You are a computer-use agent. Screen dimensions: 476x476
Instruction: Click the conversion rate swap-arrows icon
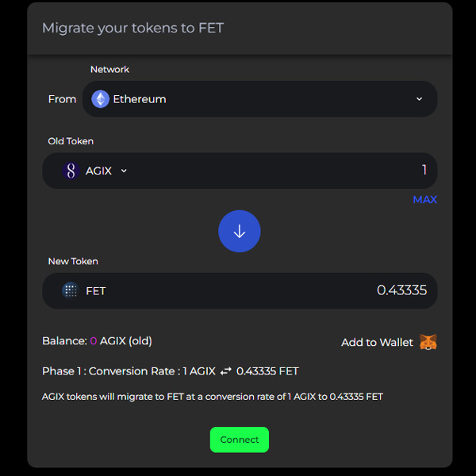pyautogui.click(x=226, y=371)
